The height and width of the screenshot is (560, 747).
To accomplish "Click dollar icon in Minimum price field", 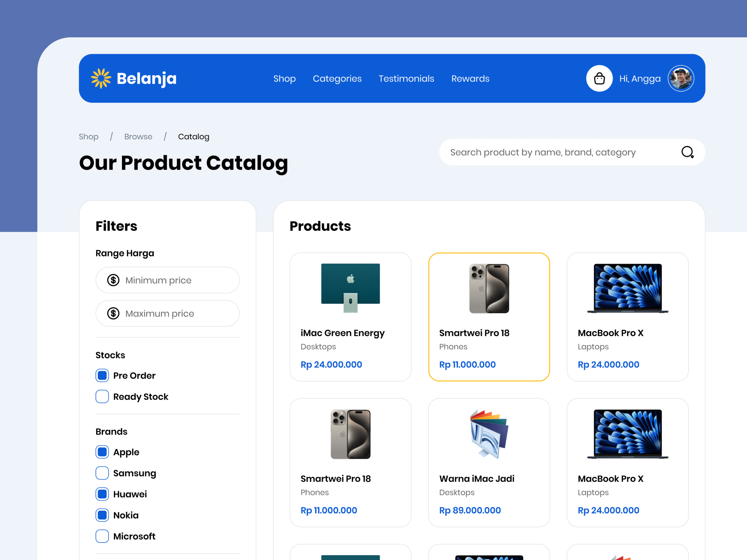I will pyautogui.click(x=113, y=280).
